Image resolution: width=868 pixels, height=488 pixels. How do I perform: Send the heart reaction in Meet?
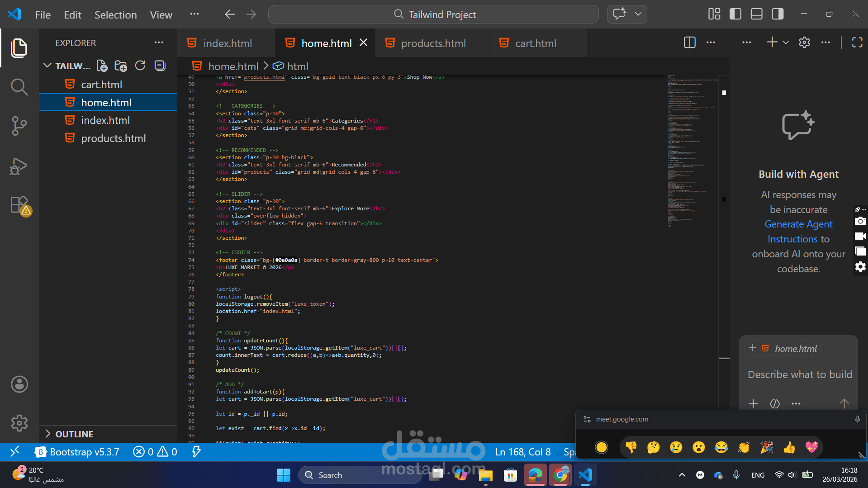(812, 447)
